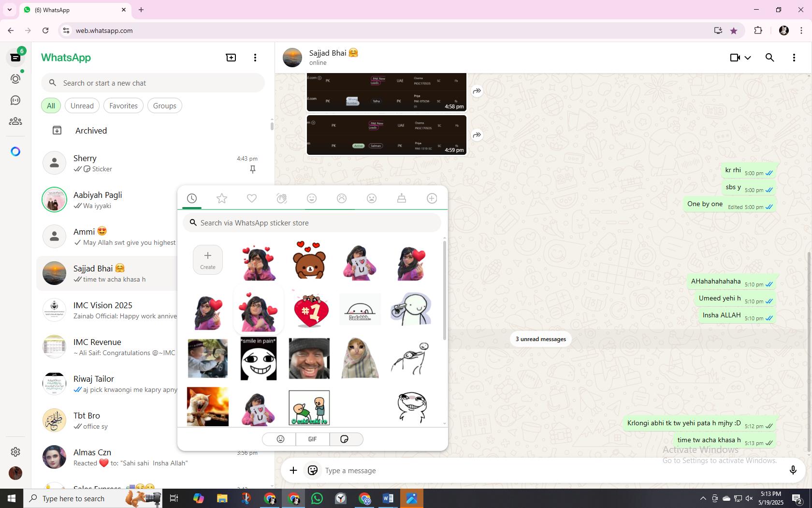Bookmark this page star icon

[734, 30]
